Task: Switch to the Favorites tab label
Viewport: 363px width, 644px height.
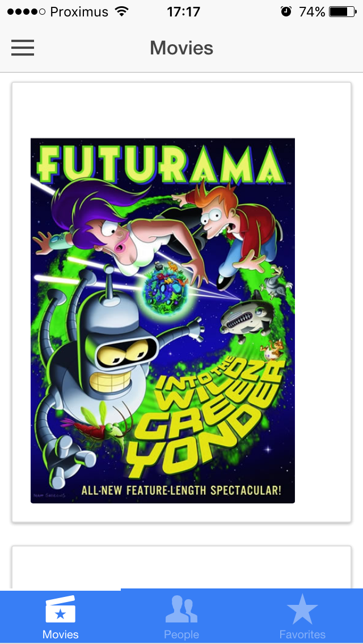Action: [x=302, y=634]
